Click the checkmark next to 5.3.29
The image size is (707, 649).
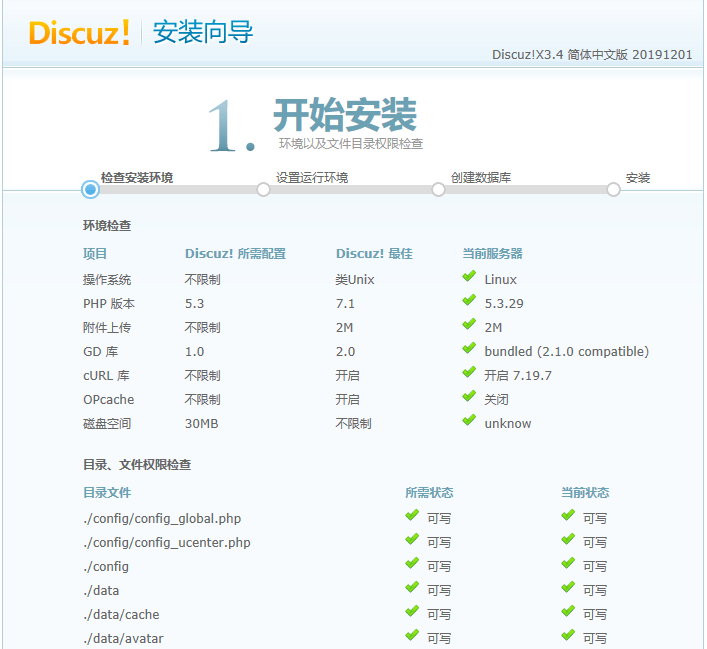click(x=469, y=299)
